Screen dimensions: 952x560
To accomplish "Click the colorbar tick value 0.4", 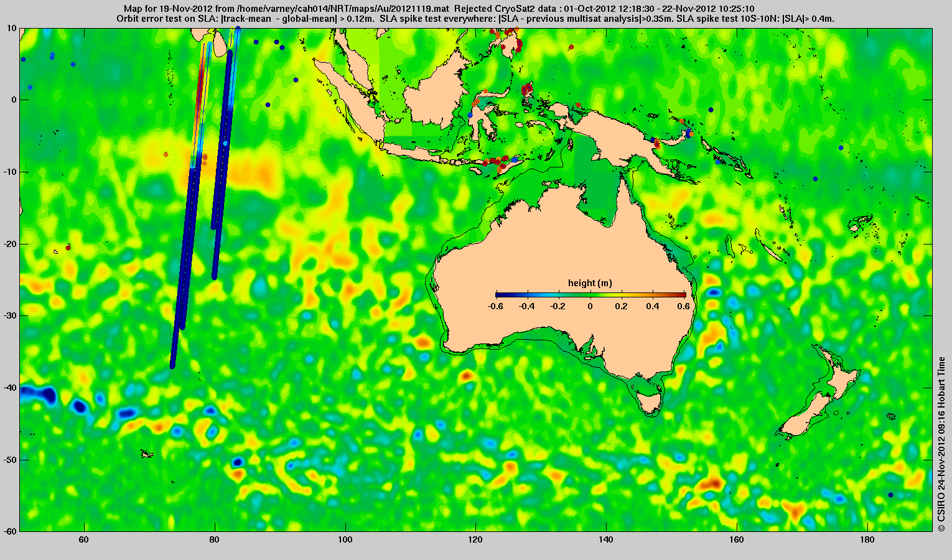I will point(653,306).
